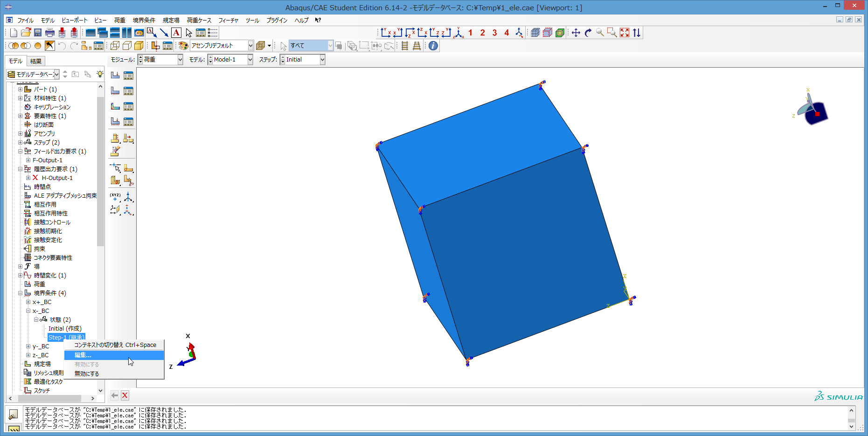Image resolution: width=868 pixels, height=436 pixels.
Task: Click the Box Zoom tool
Action: (x=612, y=33)
